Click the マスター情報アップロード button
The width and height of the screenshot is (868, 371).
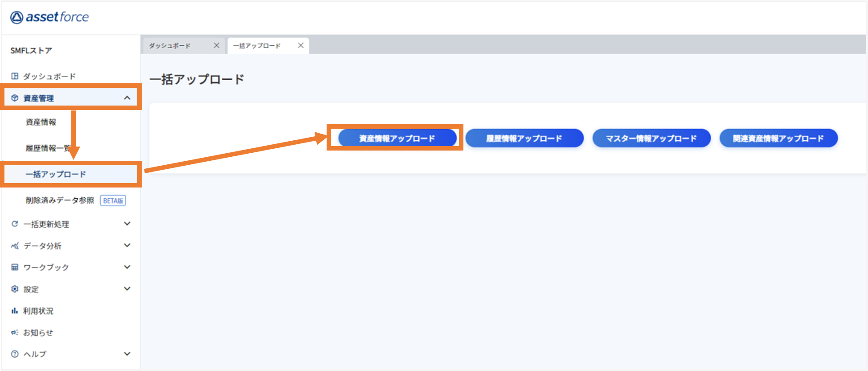[x=651, y=138]
